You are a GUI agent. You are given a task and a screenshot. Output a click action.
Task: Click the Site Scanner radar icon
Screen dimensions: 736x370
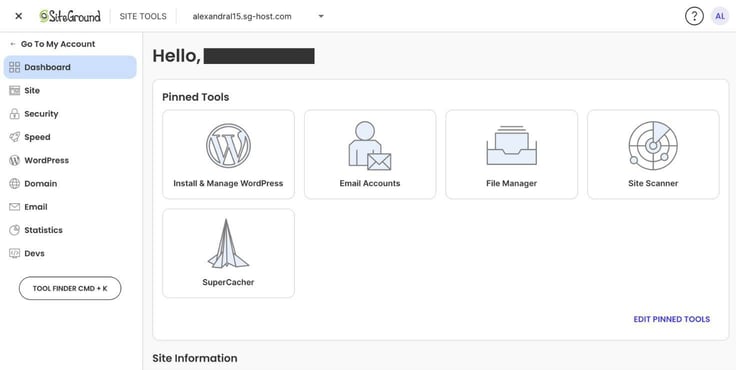point(652,145)
